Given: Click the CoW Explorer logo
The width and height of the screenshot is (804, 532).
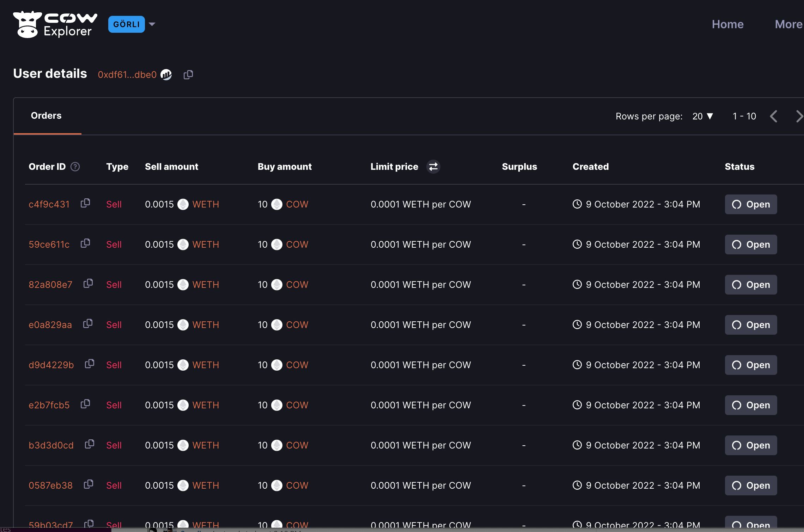Looking at the screenshot, I should [x=55, y=24].
